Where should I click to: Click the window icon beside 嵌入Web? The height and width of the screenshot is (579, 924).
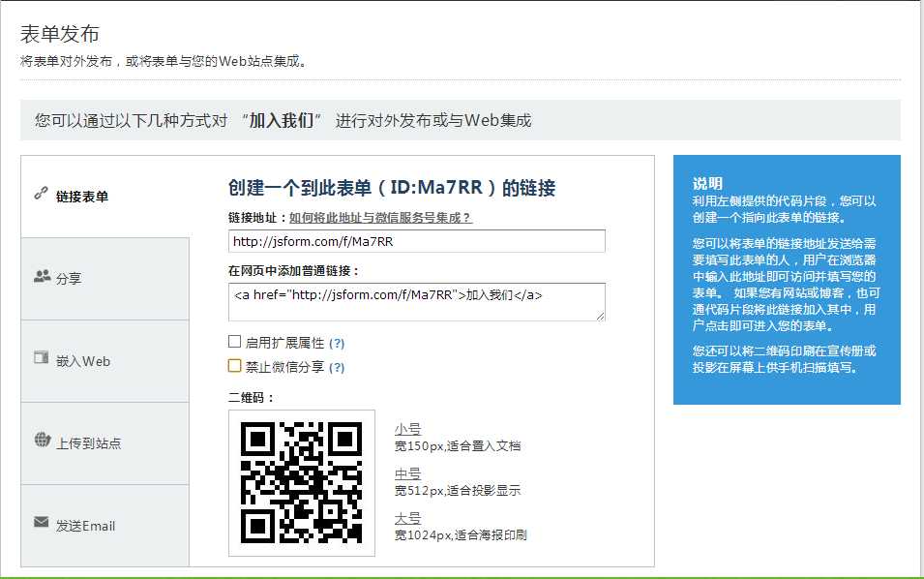(x=42, y=357)
